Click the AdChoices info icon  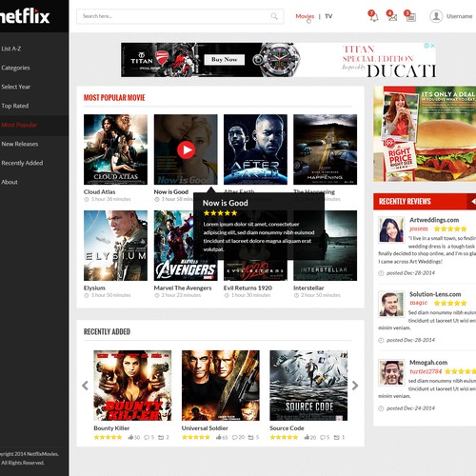point(426,46)
